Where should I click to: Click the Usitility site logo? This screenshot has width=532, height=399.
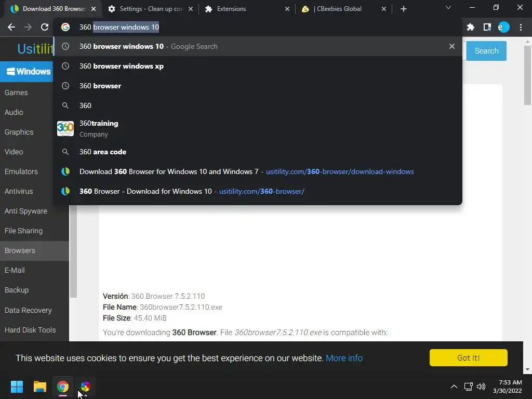(35, 49)
